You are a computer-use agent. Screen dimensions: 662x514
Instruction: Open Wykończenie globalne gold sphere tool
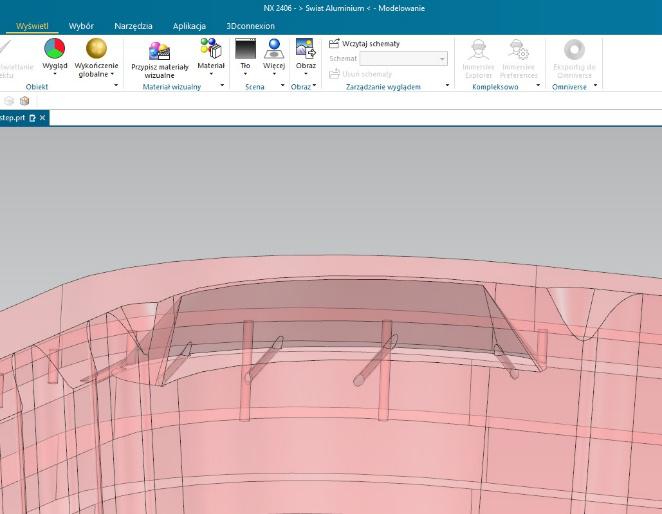(x=97, y=48)
